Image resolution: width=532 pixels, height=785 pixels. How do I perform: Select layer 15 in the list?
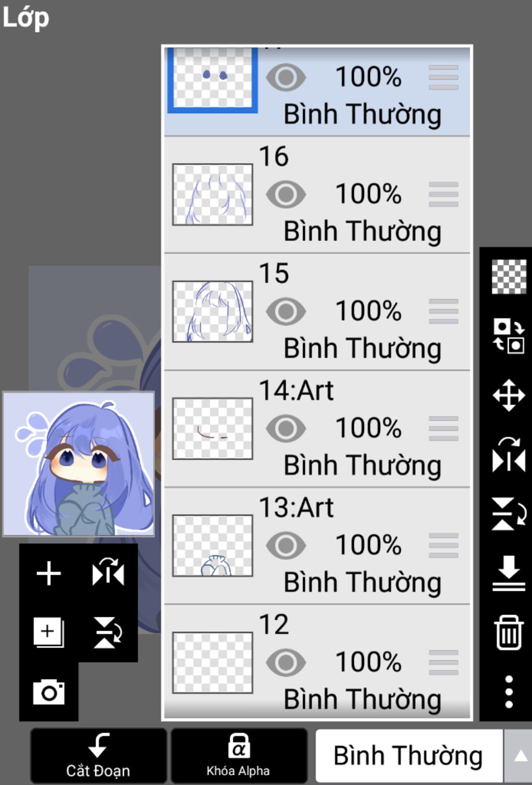317,312
